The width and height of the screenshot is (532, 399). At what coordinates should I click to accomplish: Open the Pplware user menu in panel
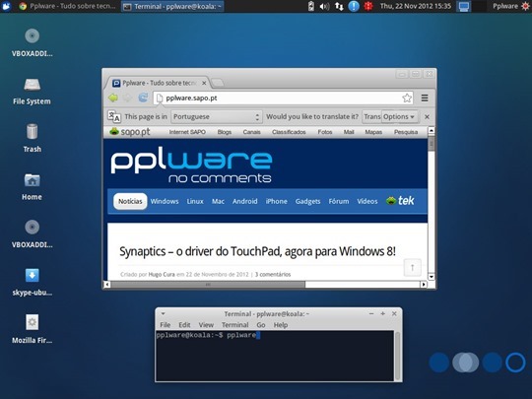coord(511,6)
